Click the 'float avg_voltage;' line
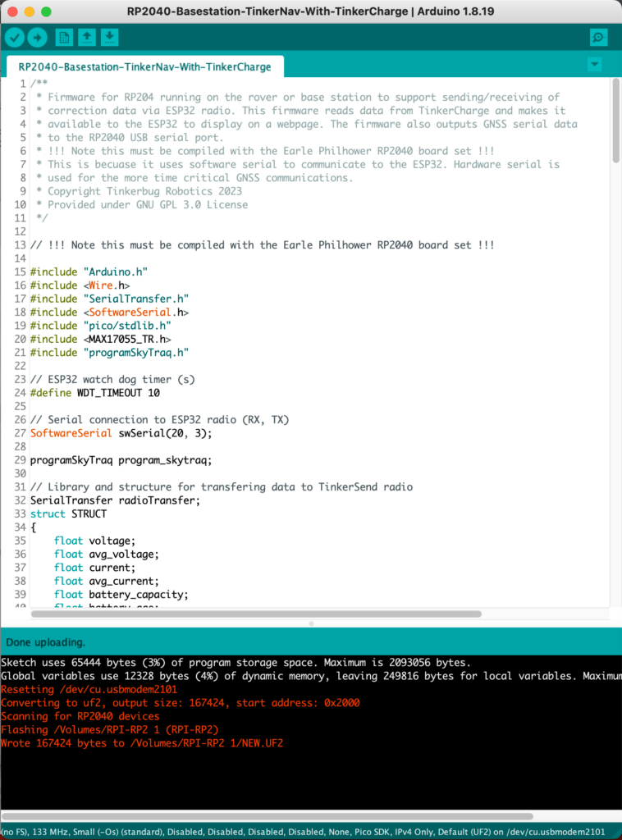 click(x=107, y=554)
